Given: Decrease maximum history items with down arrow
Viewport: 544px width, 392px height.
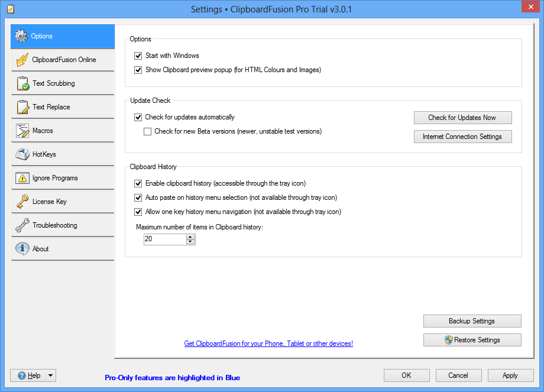Looking at the screenshot, I should coord(190,241).
